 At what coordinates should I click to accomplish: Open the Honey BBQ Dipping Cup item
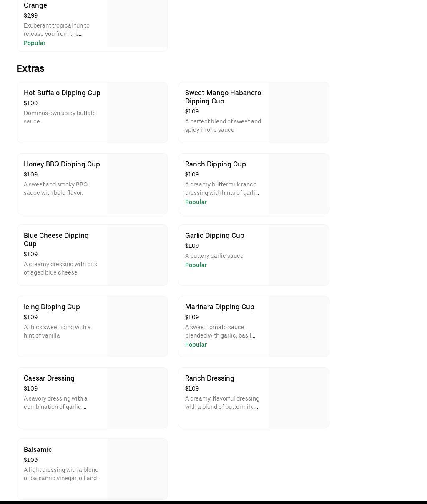(x=62, y=164)
